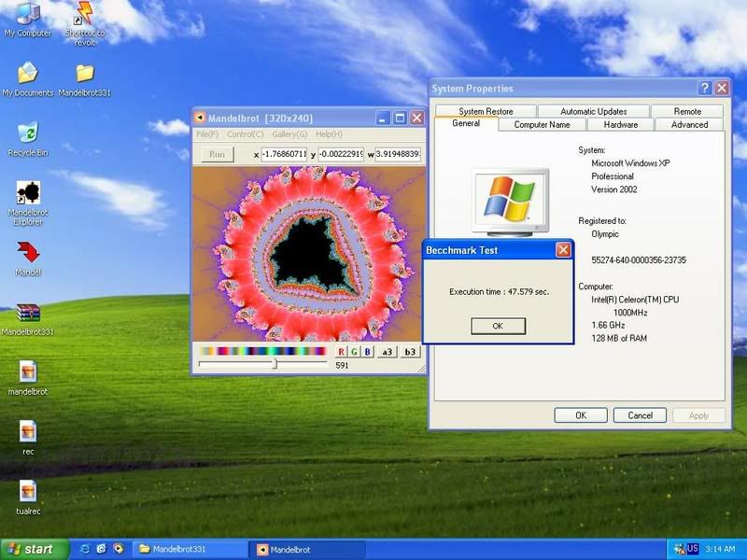Switch to the Hardware tab
Screen dimensions: 747x560
(621, 124)
